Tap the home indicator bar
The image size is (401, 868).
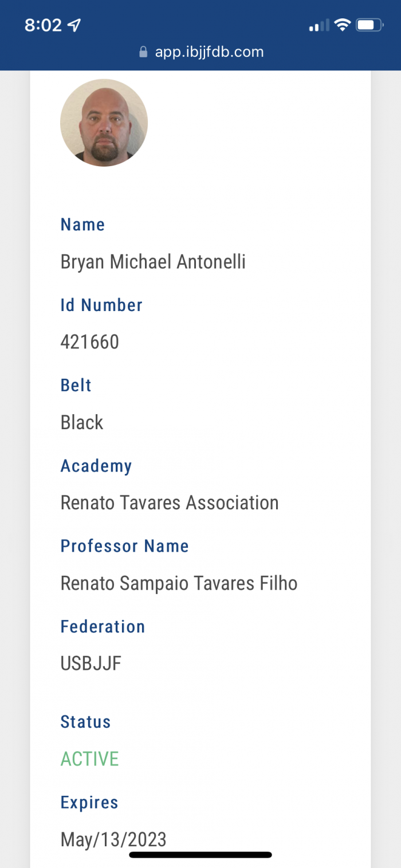coord(200,855)
